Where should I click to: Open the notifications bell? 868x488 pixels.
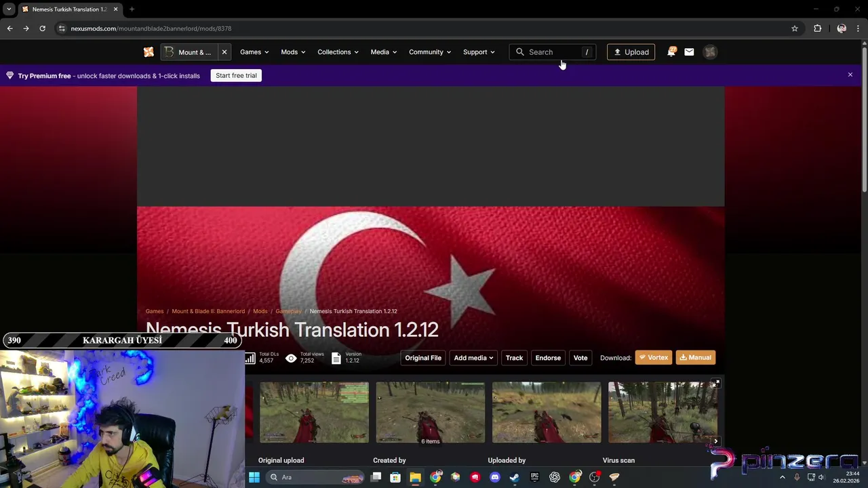click(671, 52)
